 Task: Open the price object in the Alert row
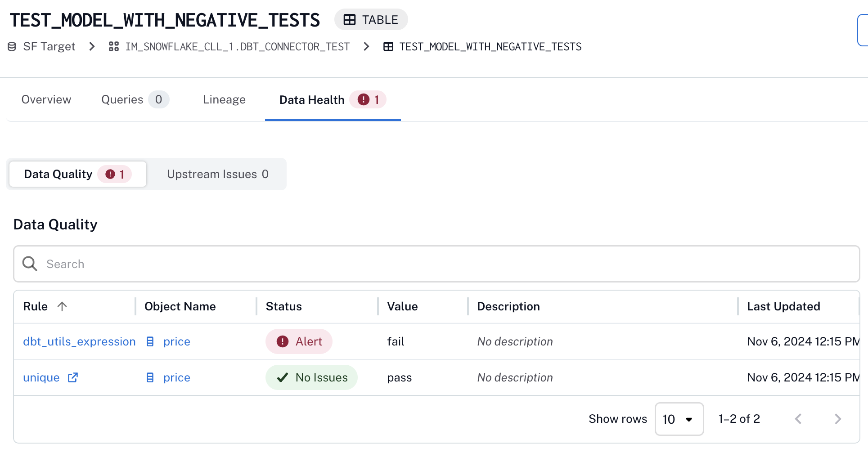point(177,341)
